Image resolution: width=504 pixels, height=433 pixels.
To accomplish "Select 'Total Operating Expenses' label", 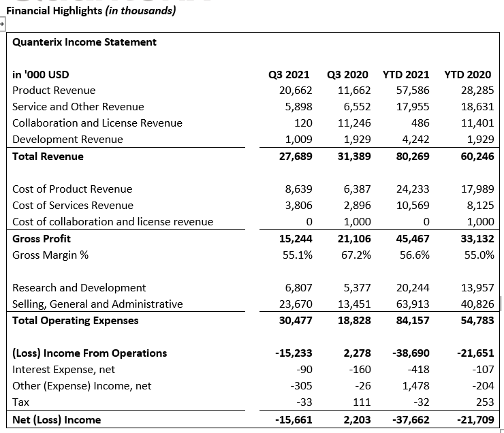I will click(x=75, y=320).
